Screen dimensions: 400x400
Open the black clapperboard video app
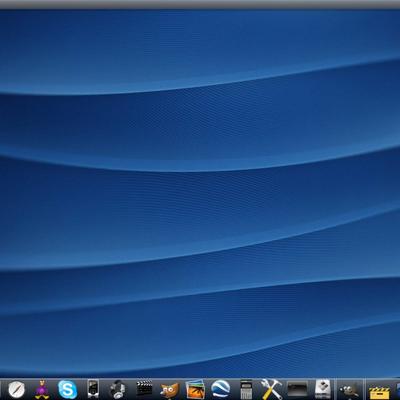(x=144, y=388)
